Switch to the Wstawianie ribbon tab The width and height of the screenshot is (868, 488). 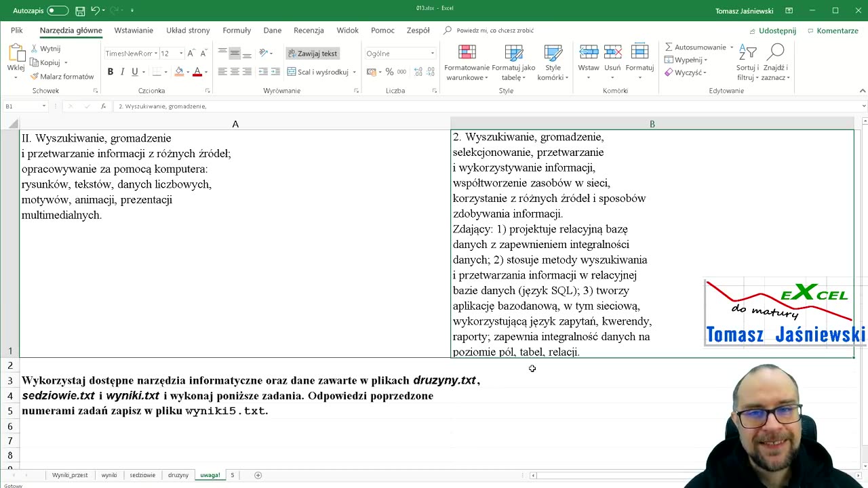[x=134, y=30]
